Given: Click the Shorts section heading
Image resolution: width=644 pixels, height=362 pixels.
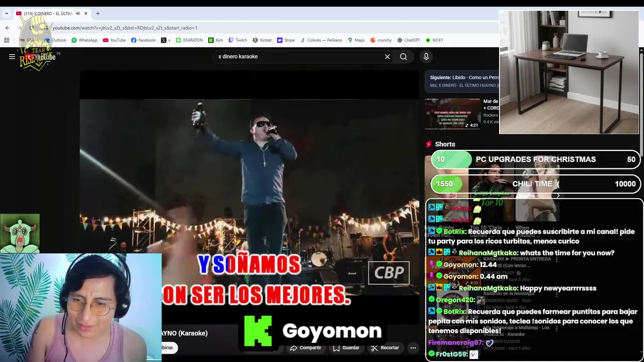Looking at the screenshot, I should pyautogui.click(x=445, y=144).
